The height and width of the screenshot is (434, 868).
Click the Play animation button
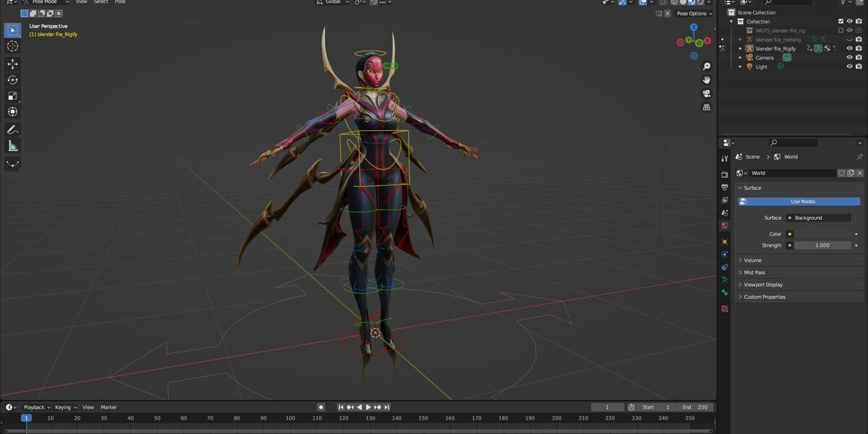tap(368, 407)
